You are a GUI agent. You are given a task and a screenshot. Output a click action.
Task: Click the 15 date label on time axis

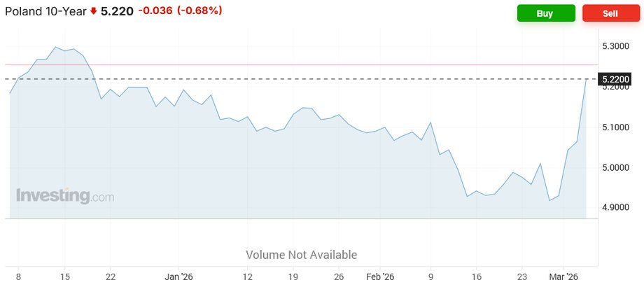[64, 276]
